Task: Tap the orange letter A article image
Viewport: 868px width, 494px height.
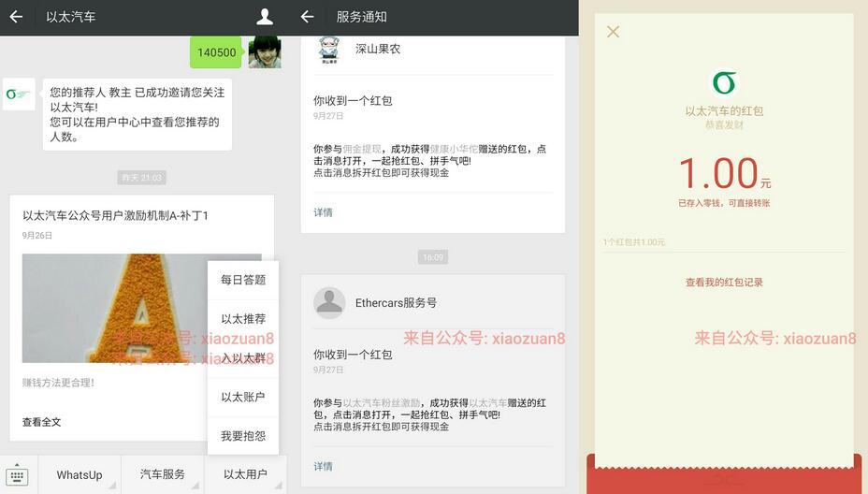Action: (142, 309)
